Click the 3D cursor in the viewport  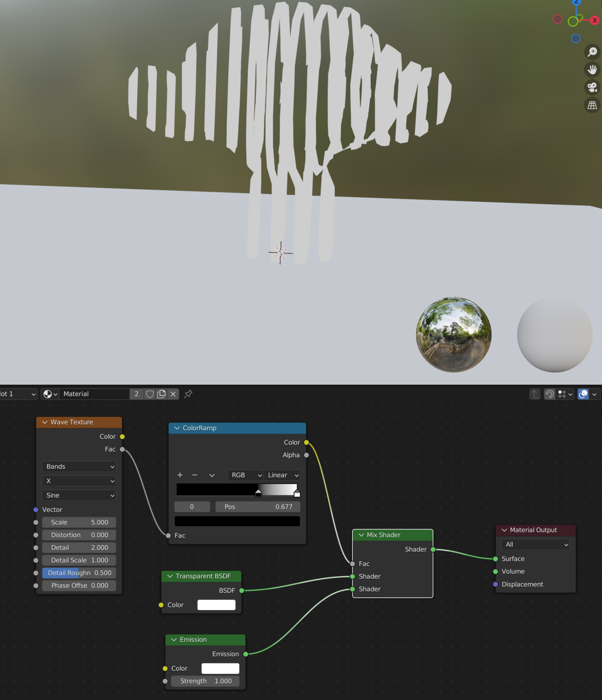280,253
